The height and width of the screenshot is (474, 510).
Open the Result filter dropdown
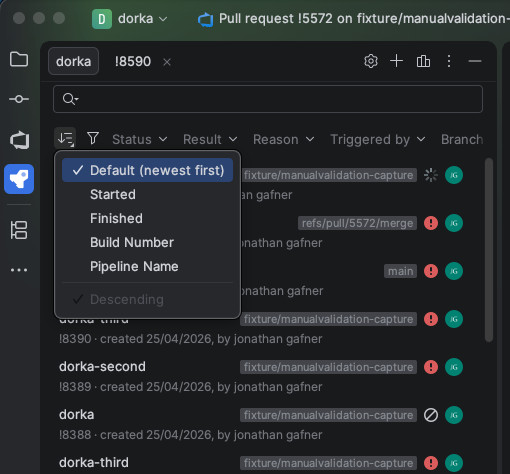click(210, 139)
